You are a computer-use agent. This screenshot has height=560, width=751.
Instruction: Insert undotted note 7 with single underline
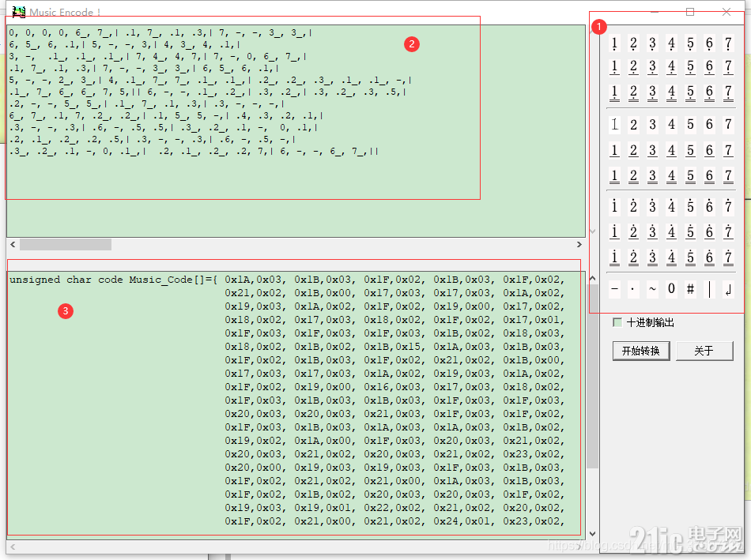(x=728, y=150)
